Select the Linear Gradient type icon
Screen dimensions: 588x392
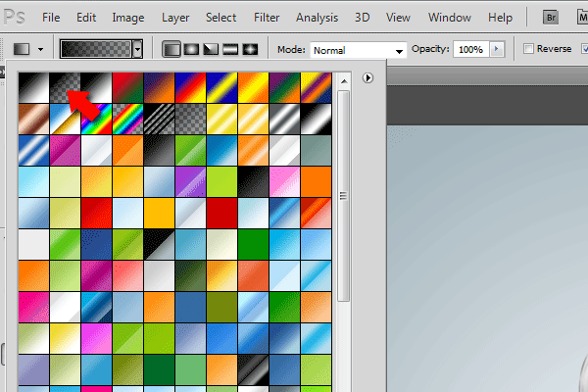[x=171, y=49]
